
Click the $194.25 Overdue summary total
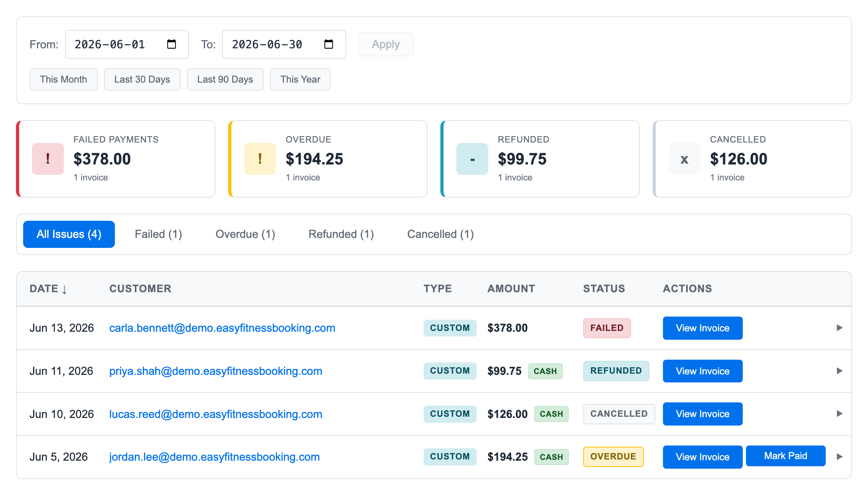tap(314, 159)
